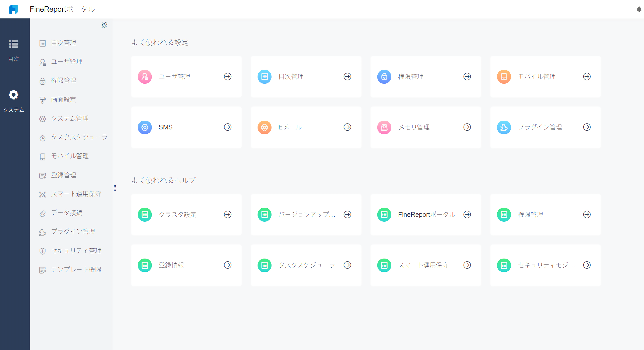Click the スマート運用保守 sidebar icon
This screenshot has height=350, width=644.
click(43, 194)
